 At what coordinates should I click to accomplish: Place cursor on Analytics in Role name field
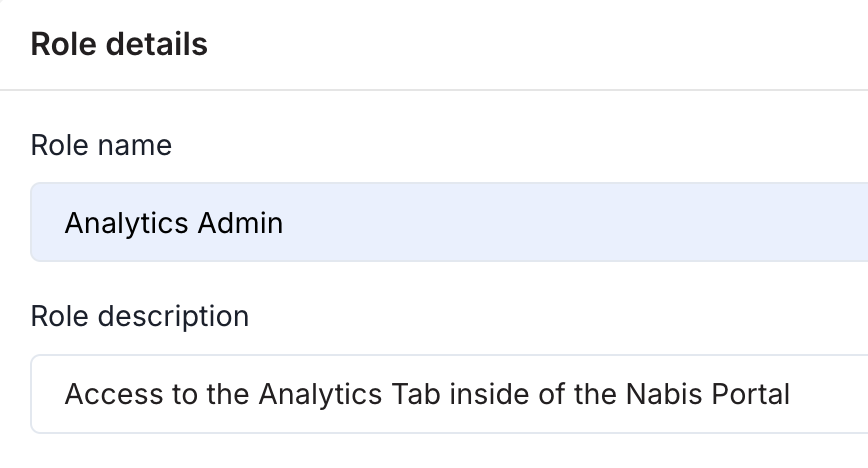[x=127, y=224]
